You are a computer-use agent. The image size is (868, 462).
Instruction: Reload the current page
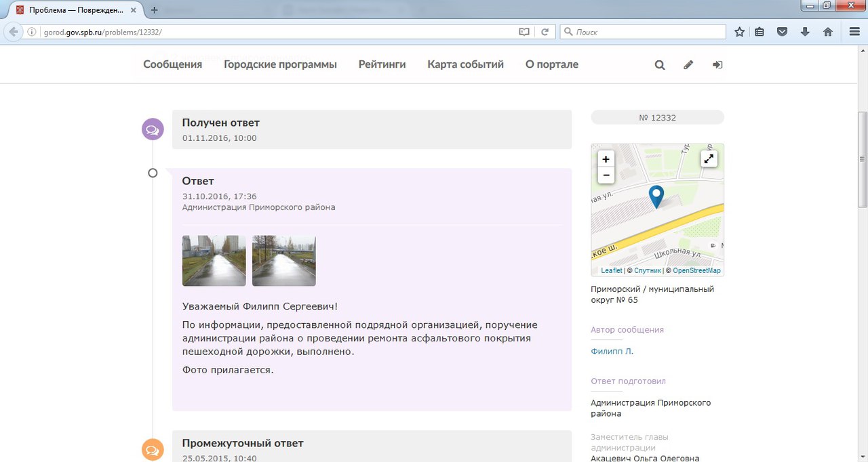[544, 32]
